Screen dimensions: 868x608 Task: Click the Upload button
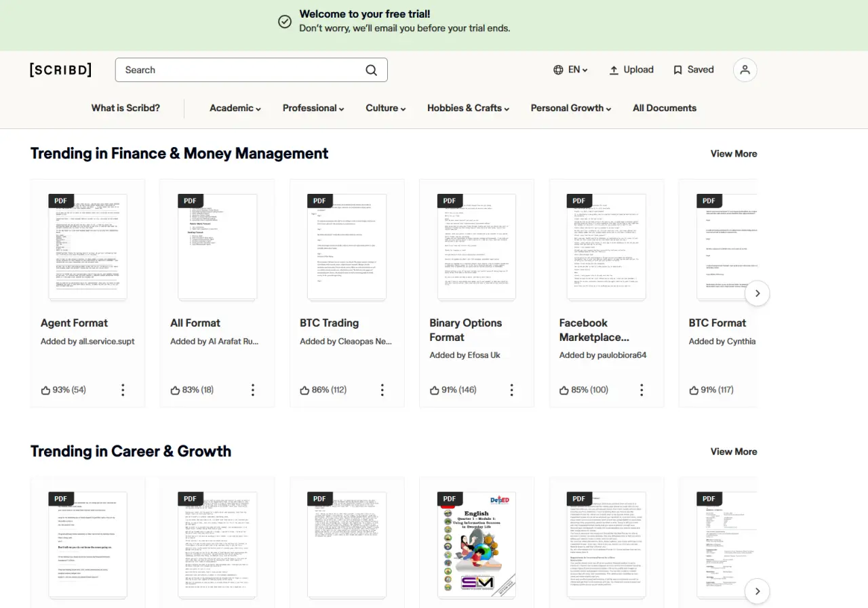click(631, 70)
